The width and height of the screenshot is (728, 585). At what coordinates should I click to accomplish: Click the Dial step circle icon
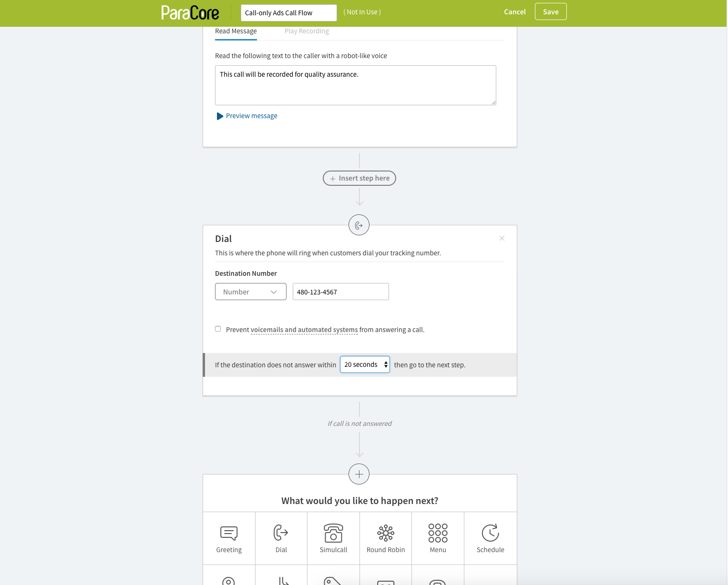click(x=359, y=225)
